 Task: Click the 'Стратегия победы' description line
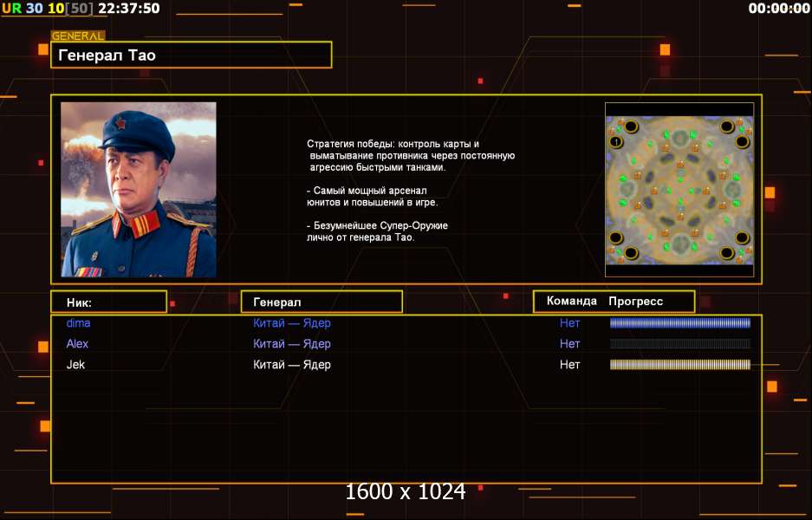tap(393, 144)
